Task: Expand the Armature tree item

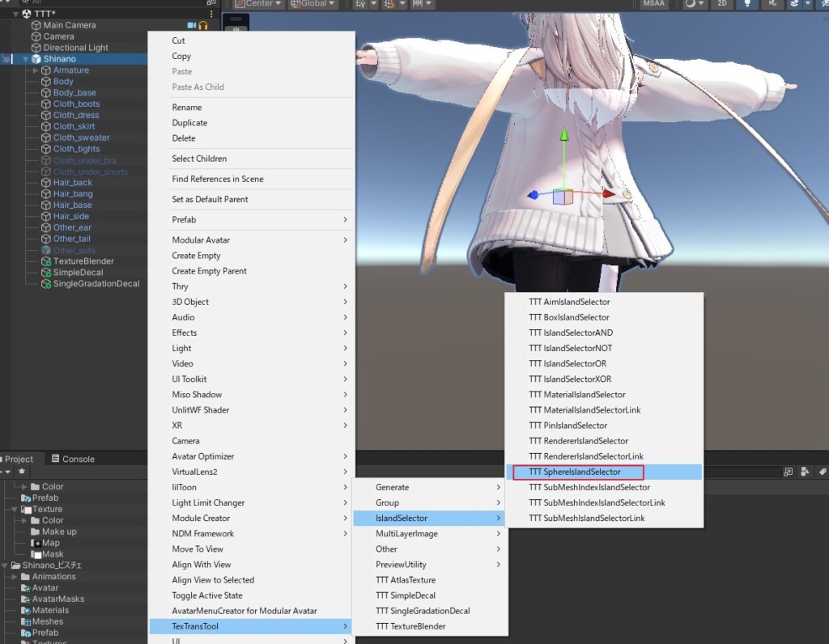Action: pos(36,70)
